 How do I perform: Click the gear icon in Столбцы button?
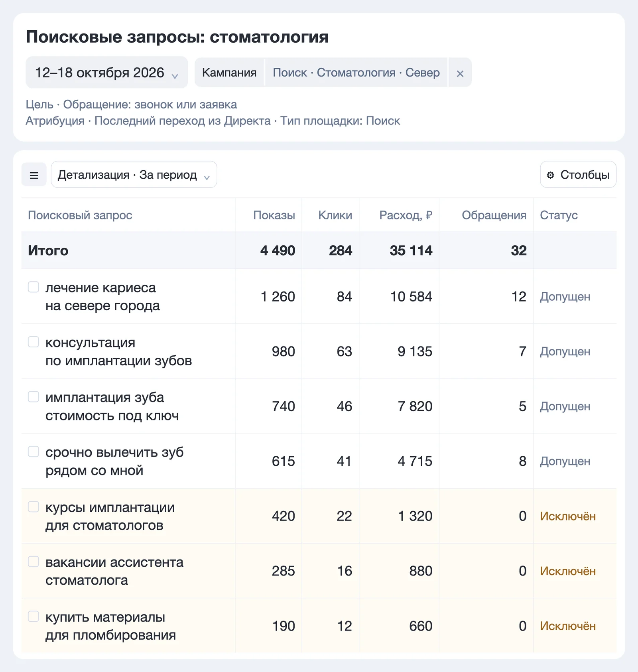coord(550,175)
